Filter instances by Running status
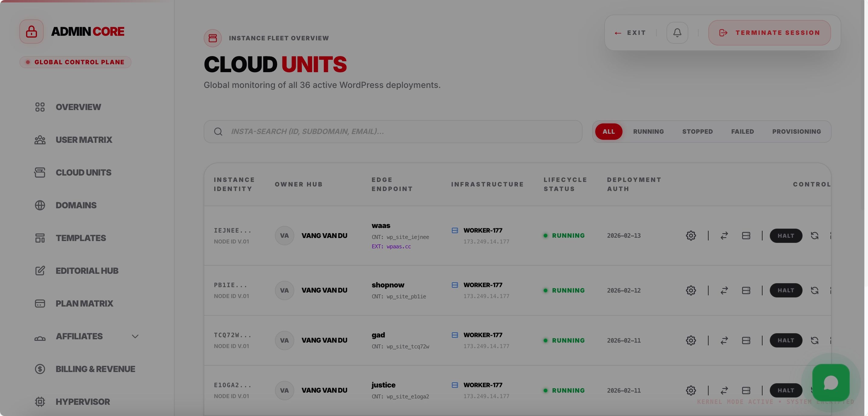This screenshot has width=868, height=416. click(x=648, y=132)
